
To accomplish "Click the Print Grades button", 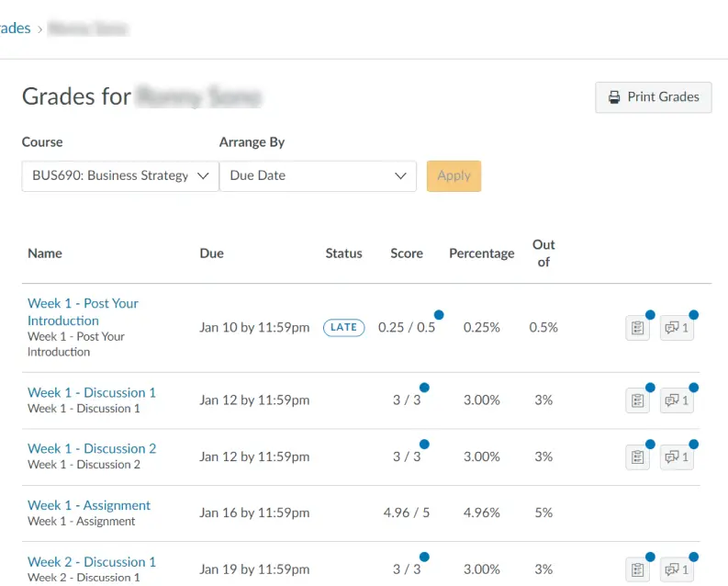I will (x=654, y=97).
